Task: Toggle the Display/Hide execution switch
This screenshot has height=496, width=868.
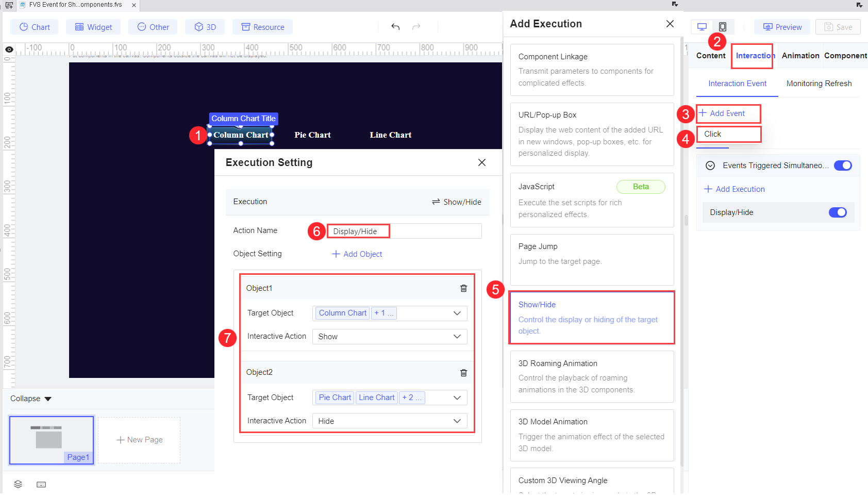Action: 838,212
